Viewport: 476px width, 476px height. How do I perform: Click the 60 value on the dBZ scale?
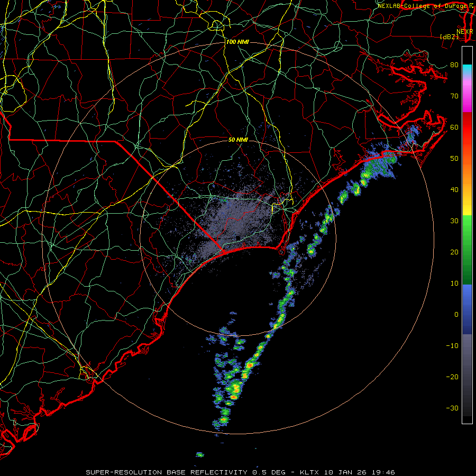pos(454,127)
